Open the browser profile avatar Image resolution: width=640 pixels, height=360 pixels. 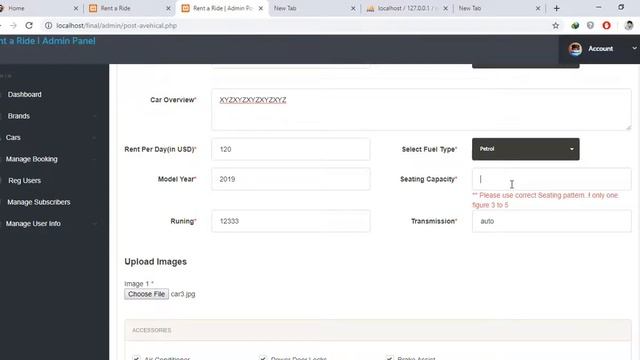point(629,25)
